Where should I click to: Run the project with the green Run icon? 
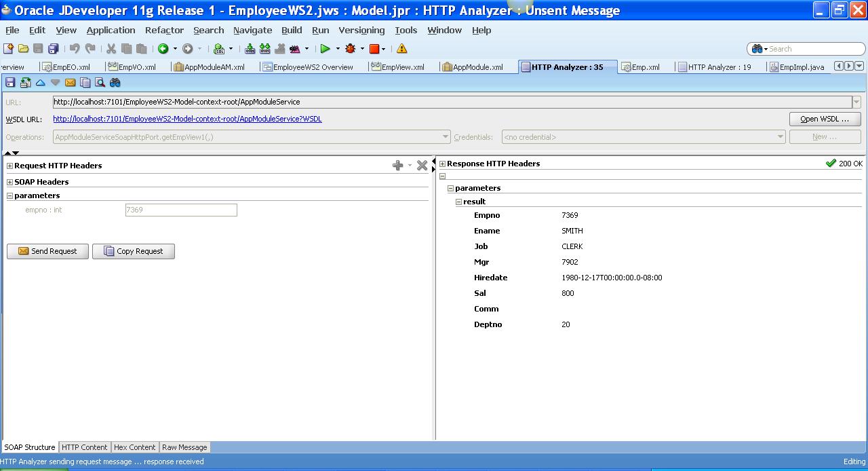pyautogui.click(x=327, y=48)
